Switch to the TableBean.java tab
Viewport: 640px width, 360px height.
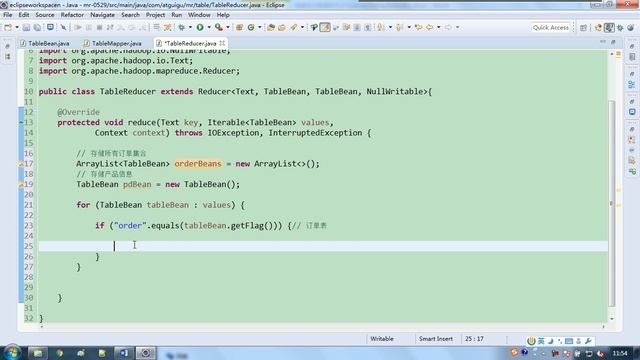[x=45, y=43]
